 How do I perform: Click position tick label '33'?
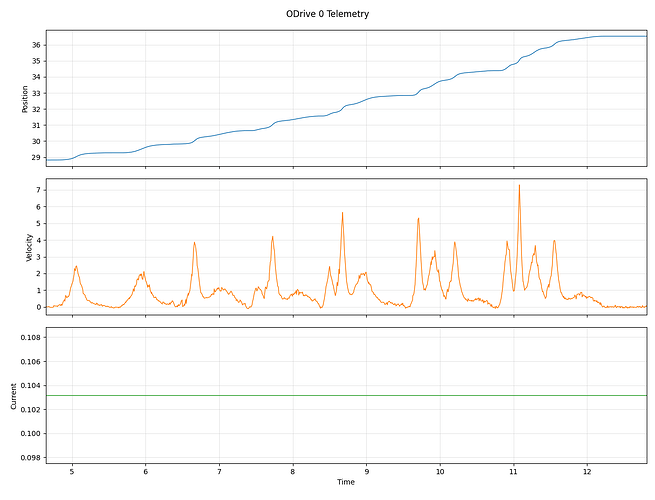coord(36,93)
